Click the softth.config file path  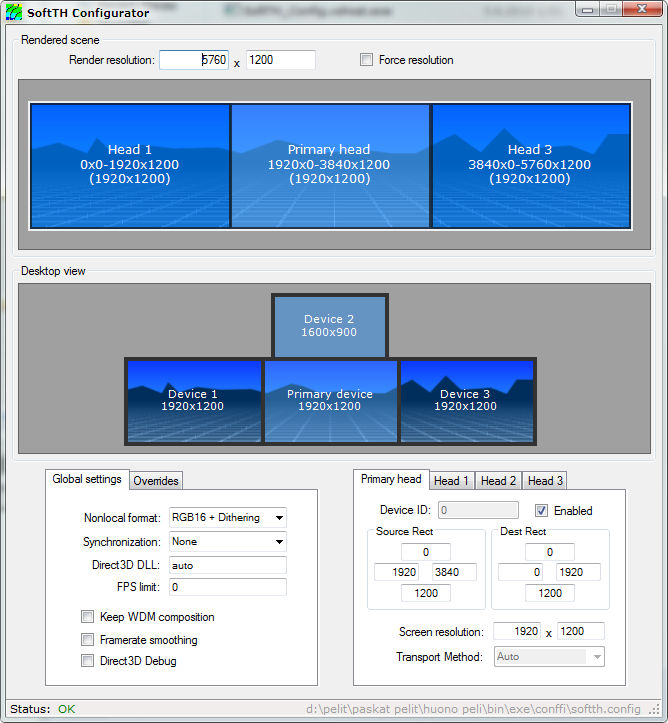(x=473, y=709)
